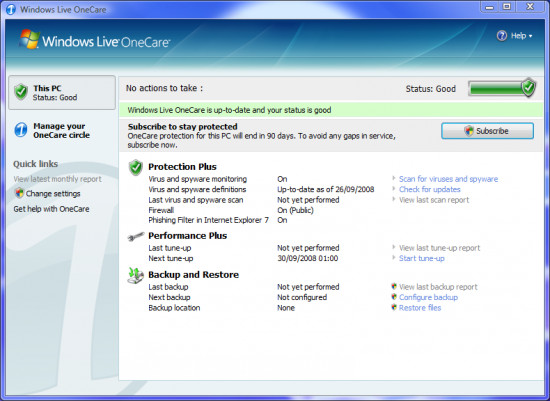Click the shield icon beside Change settings
Viewport: 550px width, 401px height.
[19, 193]
